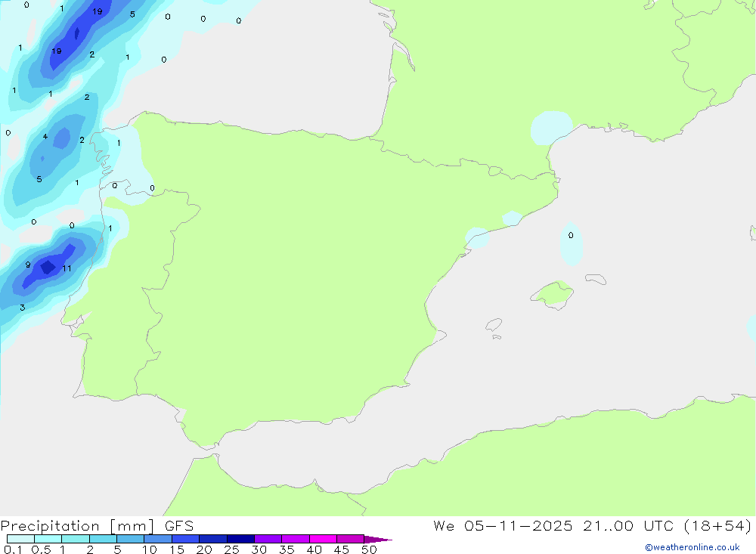Click the 20–25 mm legend color swatch
Viewport: 756px width, 554px height.
[x=213, y=539]
